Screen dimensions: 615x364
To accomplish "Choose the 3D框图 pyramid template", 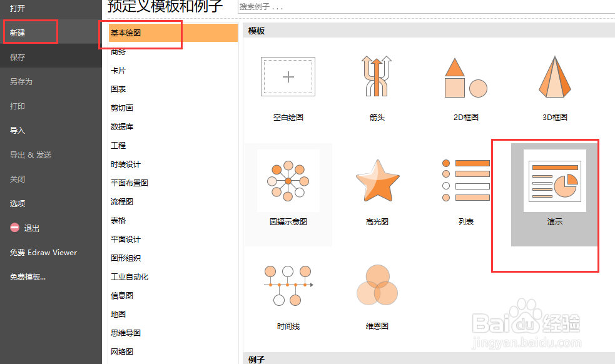I will coord(554,89).
